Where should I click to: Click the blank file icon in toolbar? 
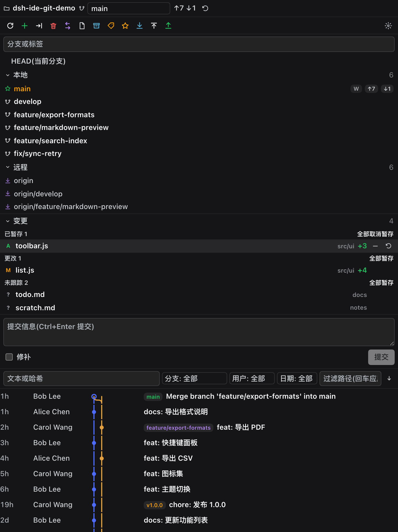pos(82,26)
